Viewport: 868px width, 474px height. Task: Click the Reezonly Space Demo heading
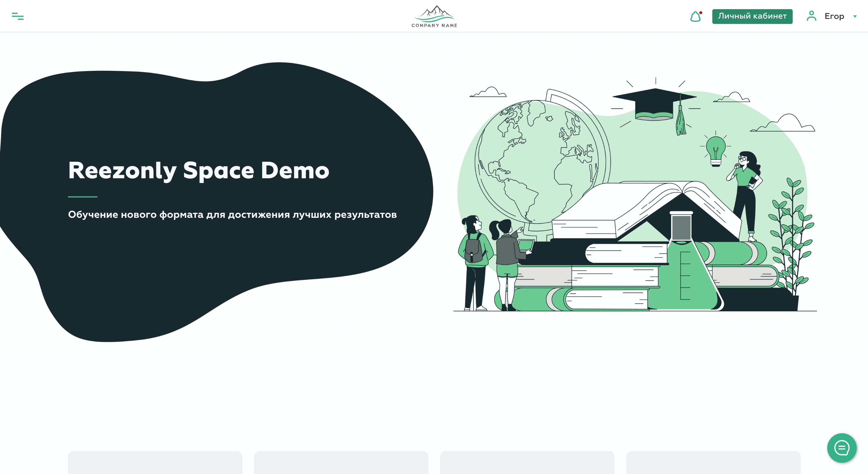[199, 170]
